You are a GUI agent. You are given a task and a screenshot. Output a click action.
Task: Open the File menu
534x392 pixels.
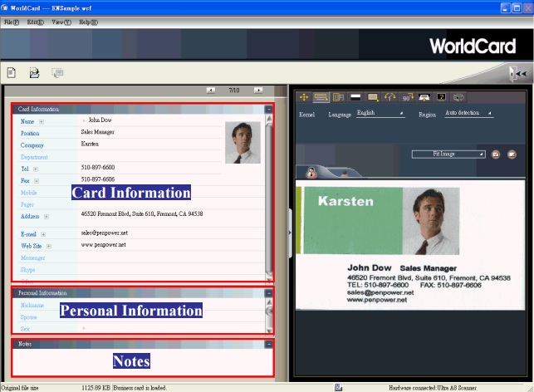[12, 22]
